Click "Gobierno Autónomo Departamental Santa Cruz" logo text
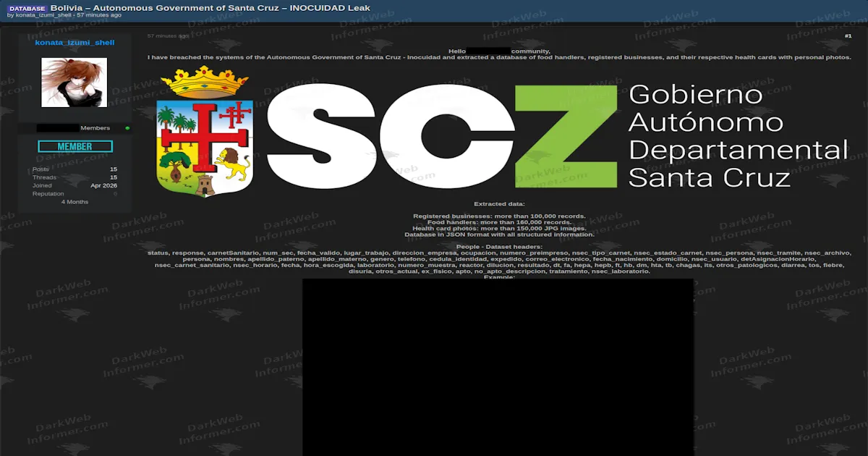The image size is (868, 456). [737, 136]
